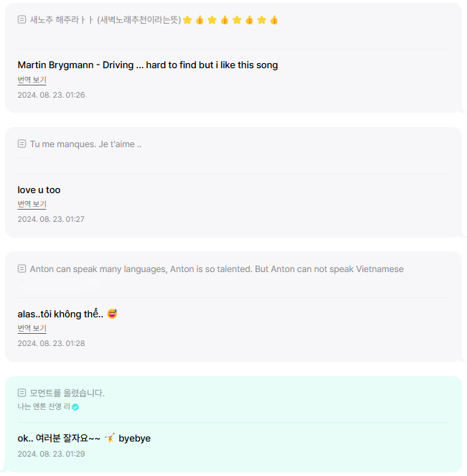Viewport: 467px width, 476px height.
Task: Click the note icon beside the Vietnamese language comment
Action: point(22,269)
